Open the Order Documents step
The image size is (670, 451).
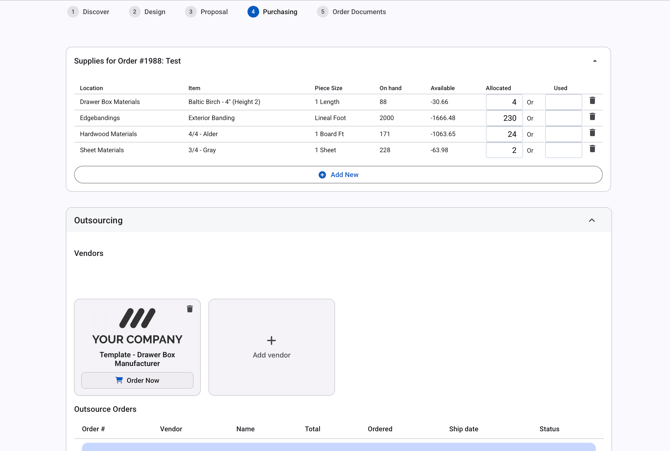(352, 12)
